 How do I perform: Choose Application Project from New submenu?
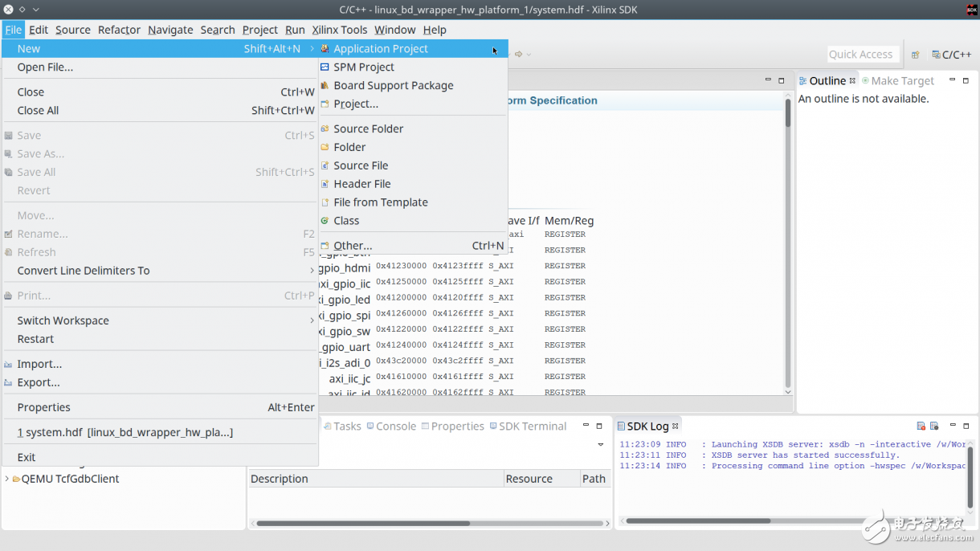tap(381, 49)
